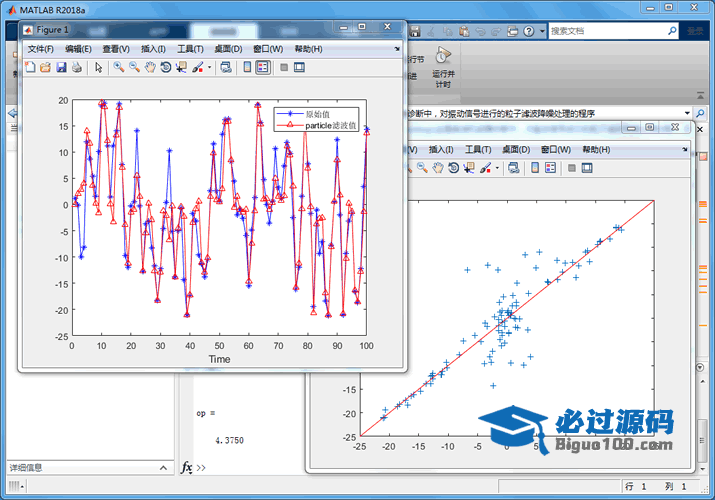This screenshot has width=715, height=500.
Task: Select the Pan hand tool in Figure 1
Action: 149,68
